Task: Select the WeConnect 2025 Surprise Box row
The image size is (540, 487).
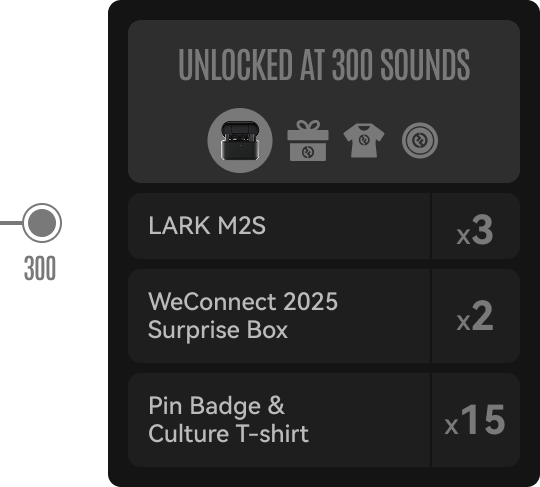Action: coord(324,316)
